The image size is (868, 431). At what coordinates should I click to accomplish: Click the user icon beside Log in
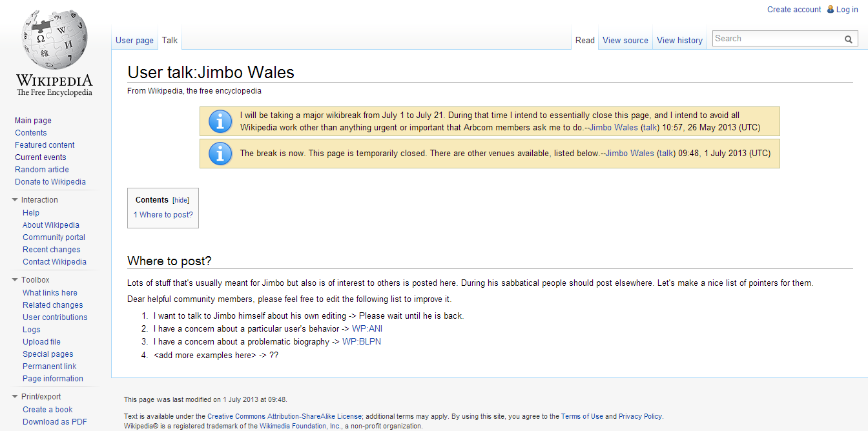click(x=831, y=10)
